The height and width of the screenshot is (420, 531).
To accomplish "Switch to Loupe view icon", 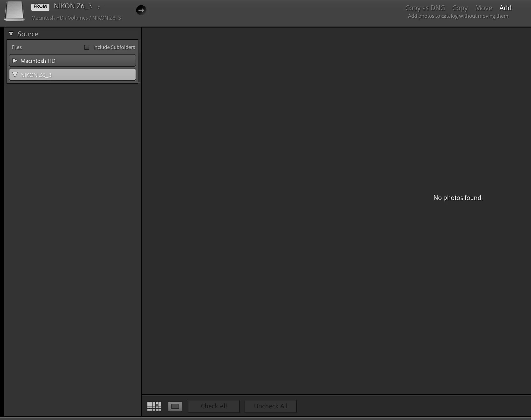I will tap(175, 406).
